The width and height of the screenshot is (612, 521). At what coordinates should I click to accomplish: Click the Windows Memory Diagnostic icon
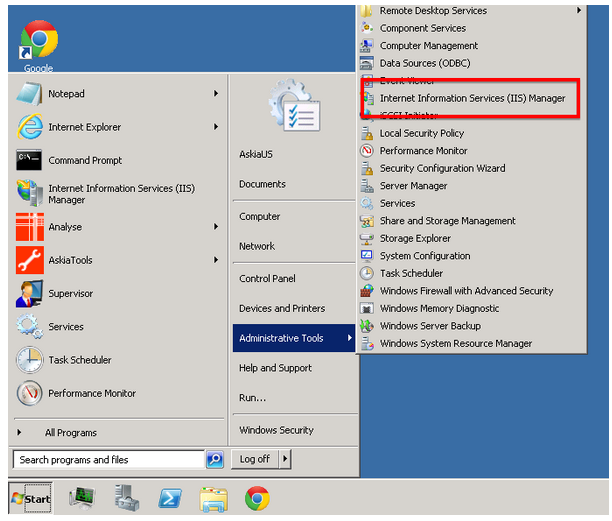[366, 308]
